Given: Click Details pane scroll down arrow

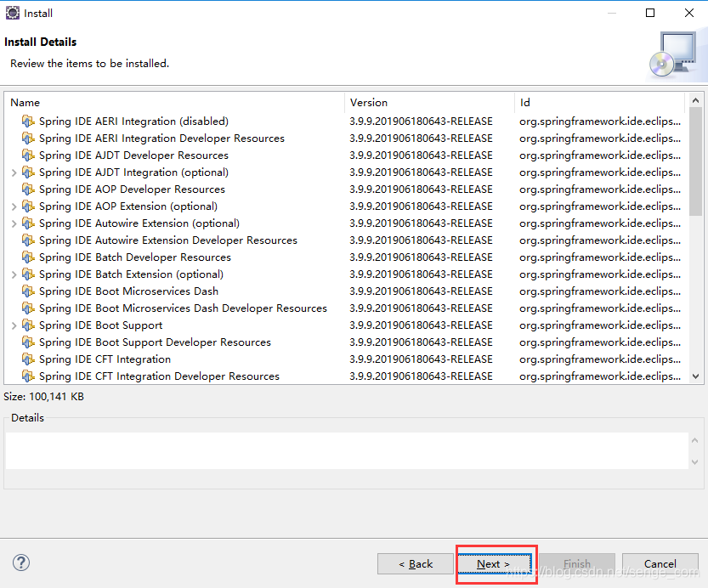Looking at the screenshot, I should tap(695, 462).
